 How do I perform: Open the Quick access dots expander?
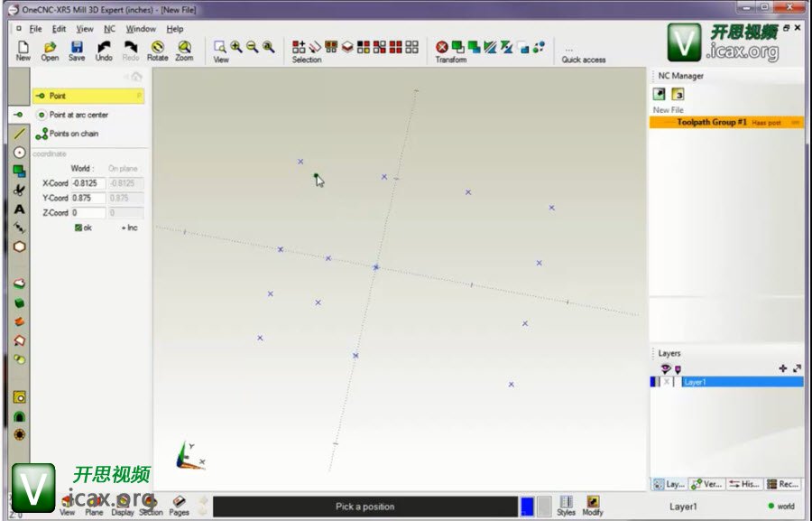569,51
